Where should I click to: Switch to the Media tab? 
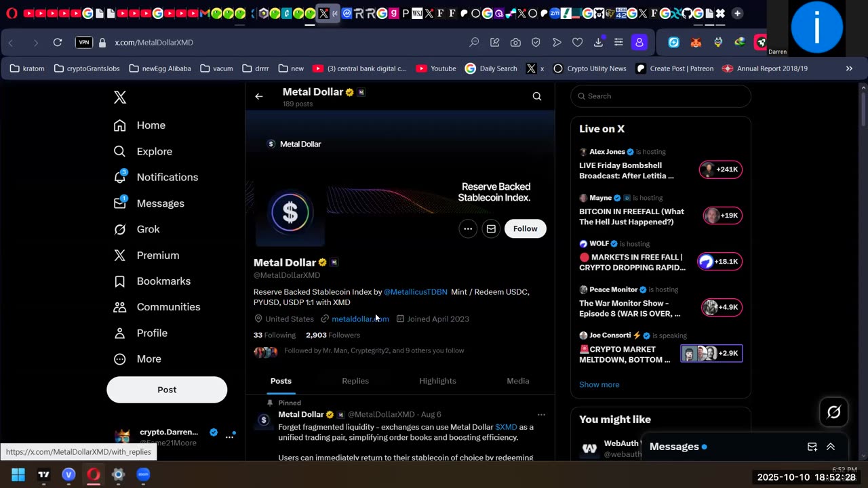[x=518, y=381]
